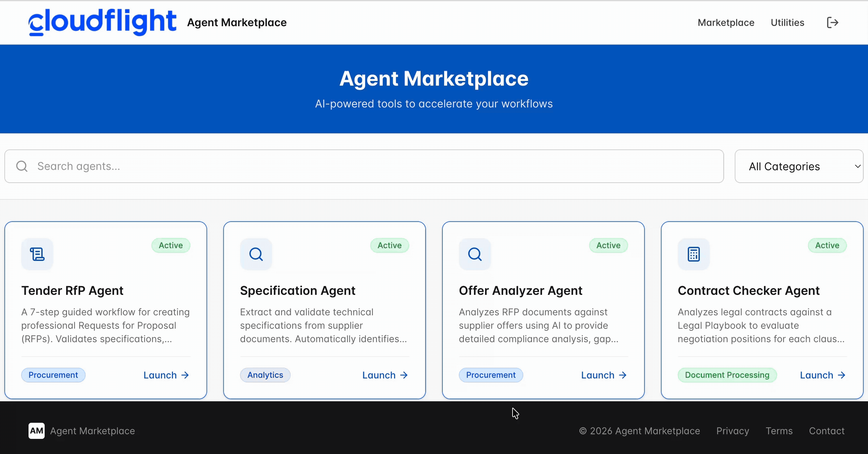
Task: Click the Contract Checker calculator icon
Action: [693, 254]
